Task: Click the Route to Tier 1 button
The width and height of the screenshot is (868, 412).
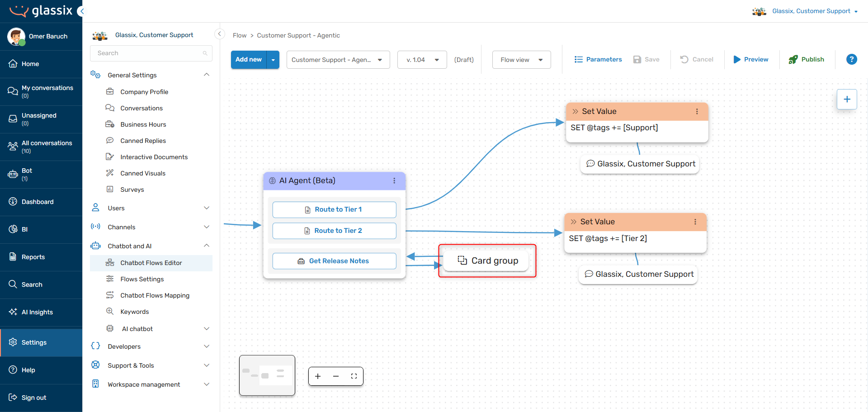Action: (x=335, y=210)
